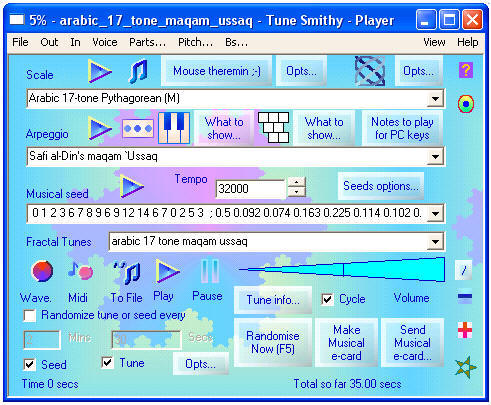Open the Bs... menu
The width and height of the screenshot is (491, 405).
coord(236,42)
